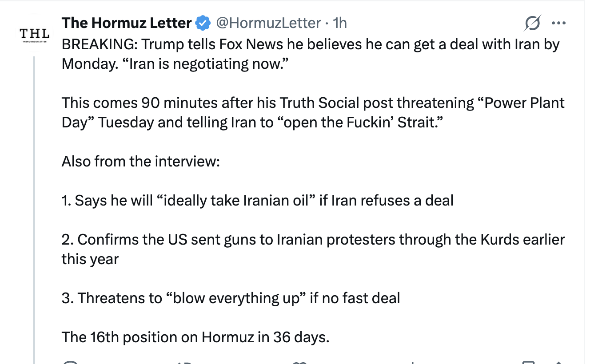Open the @HormuzLetter handle link

[x=268, y=23]
